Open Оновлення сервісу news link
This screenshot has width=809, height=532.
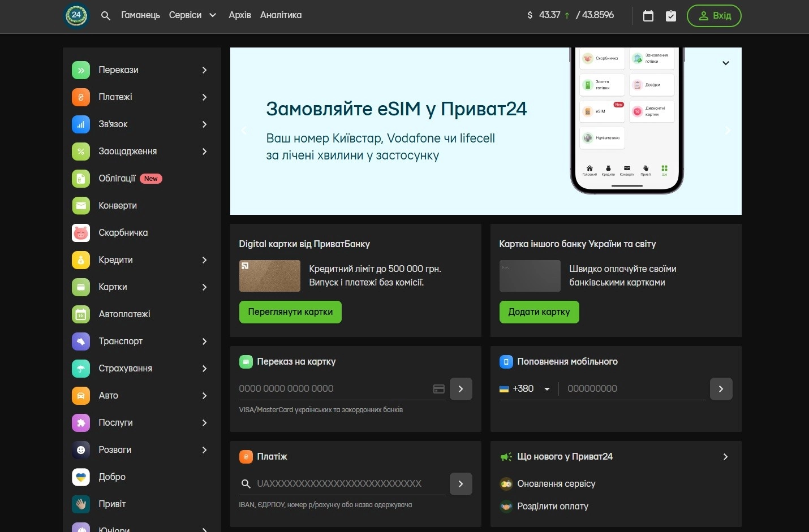tap(556, 484)
